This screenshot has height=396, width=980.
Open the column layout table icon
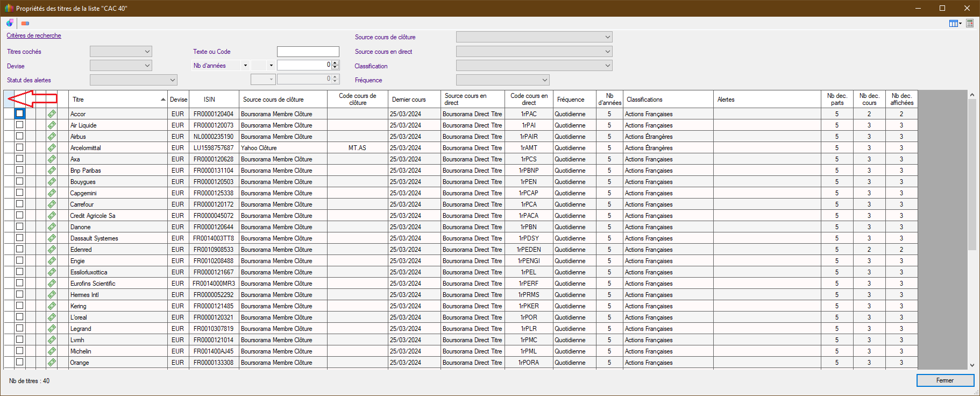(x=954, y=23)
